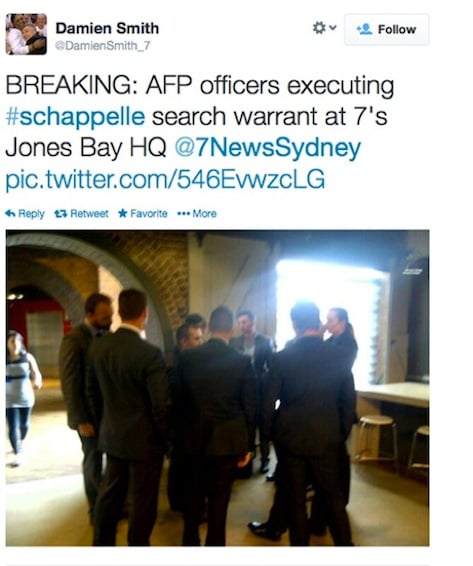Toggle Favorite on this tweet

point(143,214)
